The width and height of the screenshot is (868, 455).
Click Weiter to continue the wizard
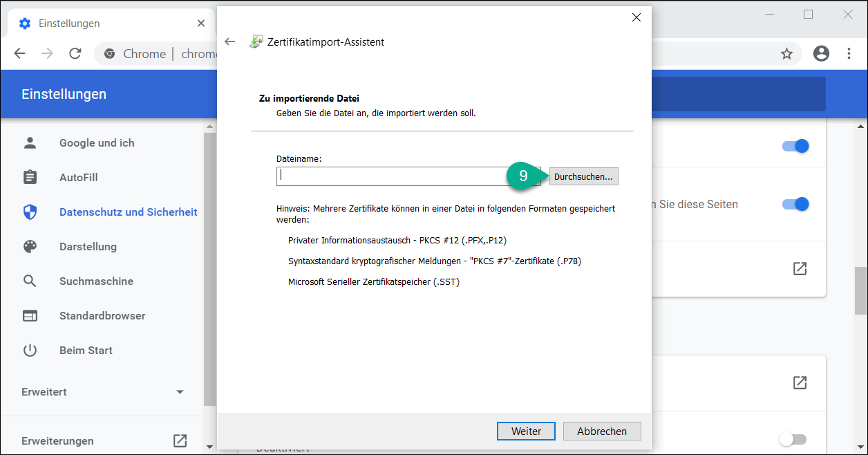tap(525, 431)
